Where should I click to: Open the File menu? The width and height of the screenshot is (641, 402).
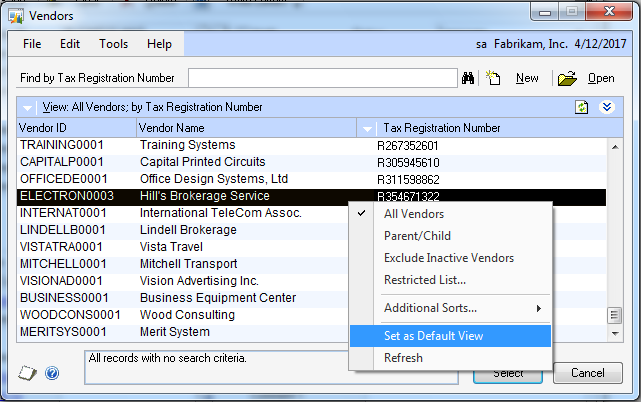click(32, 44)
